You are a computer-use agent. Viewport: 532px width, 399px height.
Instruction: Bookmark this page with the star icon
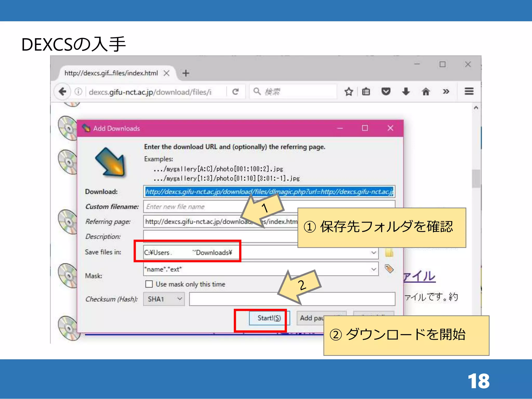349,91
